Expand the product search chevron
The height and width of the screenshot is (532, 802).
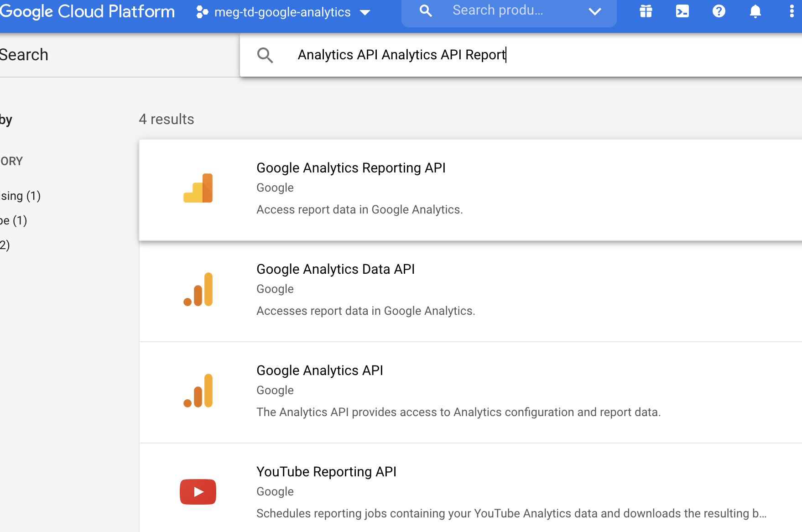[x=594, y=11]
